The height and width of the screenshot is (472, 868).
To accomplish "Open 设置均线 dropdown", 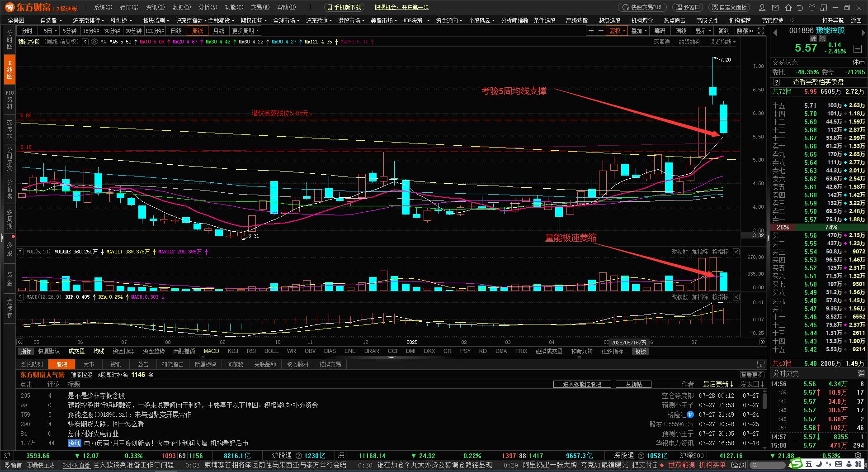I will coord(722,42).
